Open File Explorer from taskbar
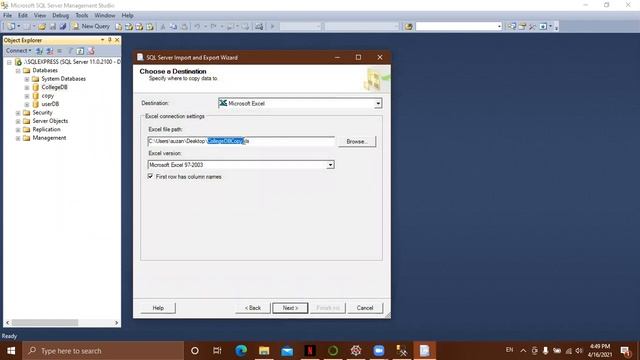Viewport: 640px width, 360px height. pos(264,351)
